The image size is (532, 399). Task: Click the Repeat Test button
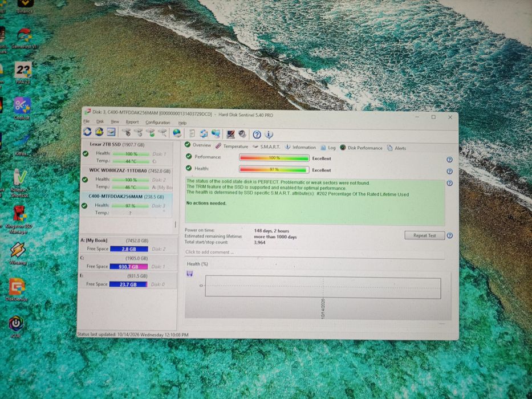click(424, 235)
